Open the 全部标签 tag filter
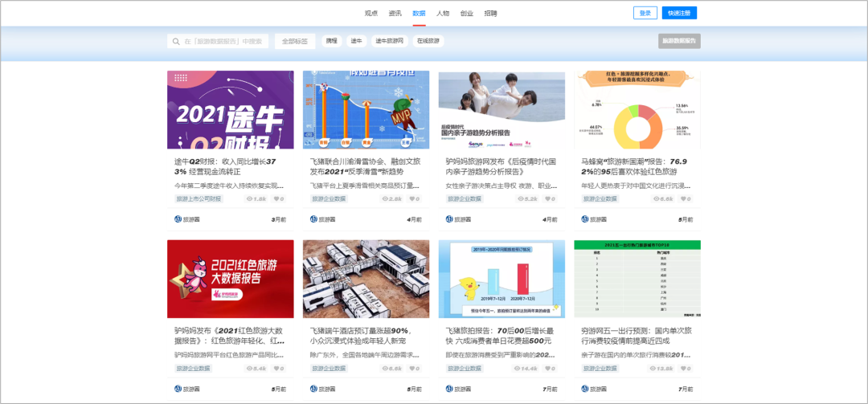This screenshot has height=404, width=868. (x=294, y=41)
